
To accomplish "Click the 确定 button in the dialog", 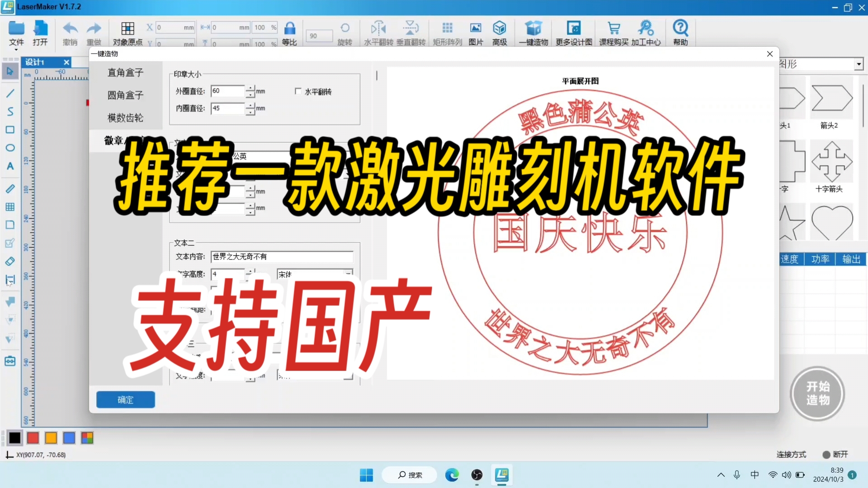I will point(125,399).
